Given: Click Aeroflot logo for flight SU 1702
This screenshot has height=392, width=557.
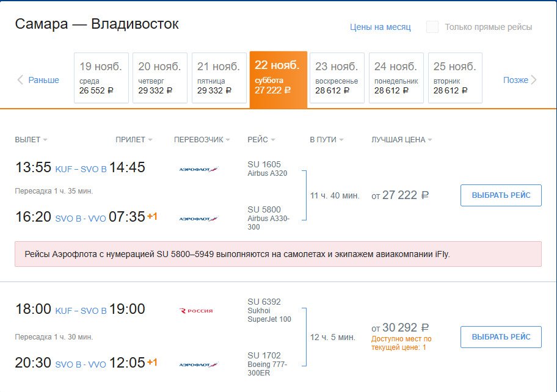Looking at the screenshot, I should coord(198,365).
